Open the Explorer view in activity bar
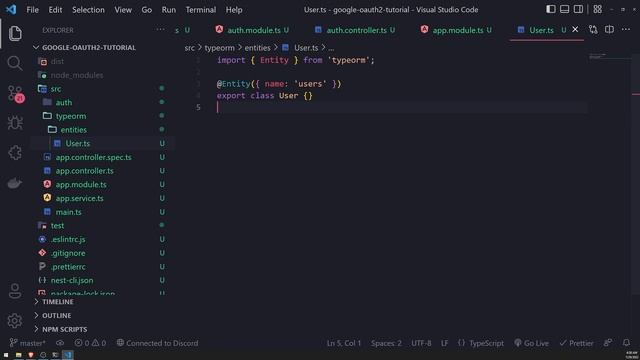640x360 pixels. [15, 33]
